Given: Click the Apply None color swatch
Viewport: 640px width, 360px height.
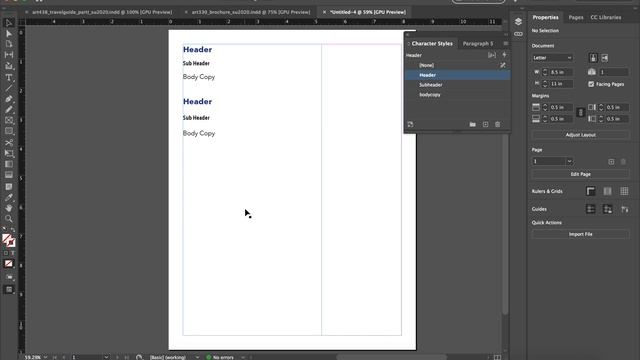Looking at the screenshot, I should tap(9, 264).
